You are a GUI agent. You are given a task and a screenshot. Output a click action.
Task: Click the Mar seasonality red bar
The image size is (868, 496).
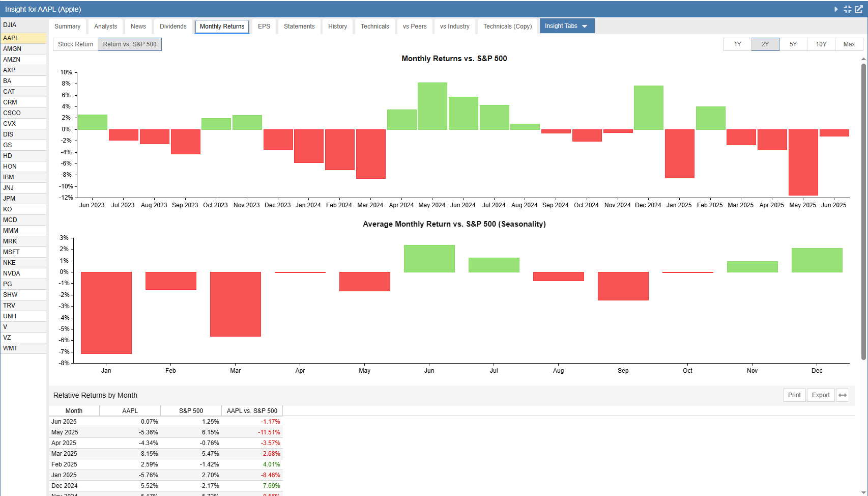[x=236, y=304]
